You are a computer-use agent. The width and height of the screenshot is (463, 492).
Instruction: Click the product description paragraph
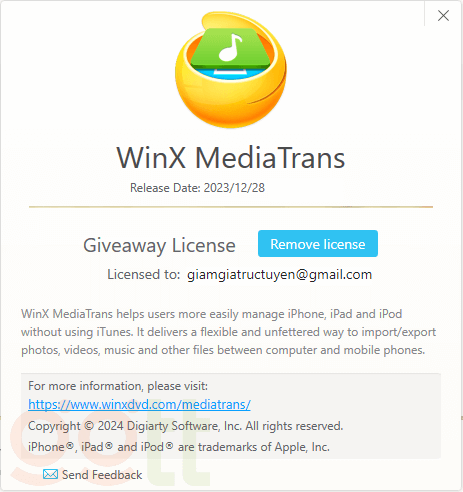point(229,332)
